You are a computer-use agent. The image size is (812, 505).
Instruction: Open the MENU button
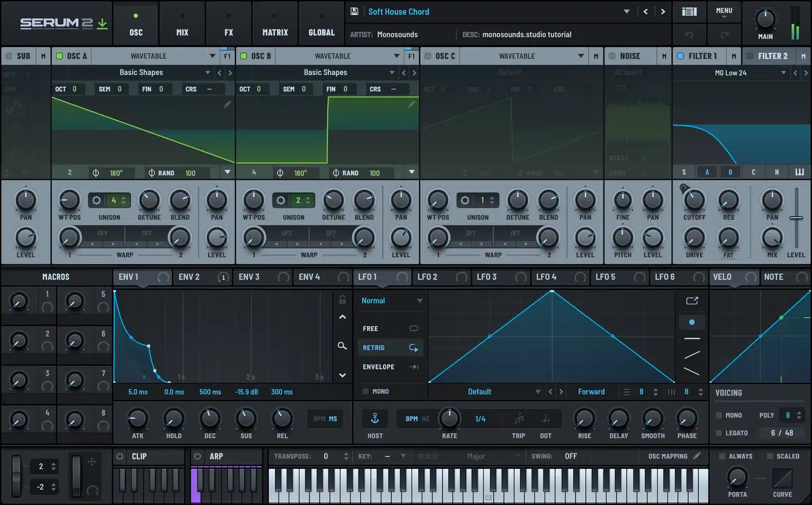pyautogui.click(x=724, y=11)
